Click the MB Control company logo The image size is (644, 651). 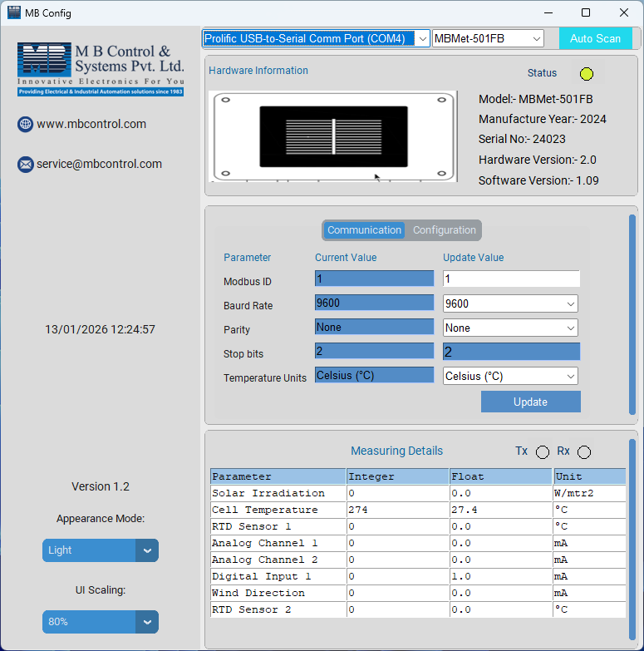click(101, 69)
